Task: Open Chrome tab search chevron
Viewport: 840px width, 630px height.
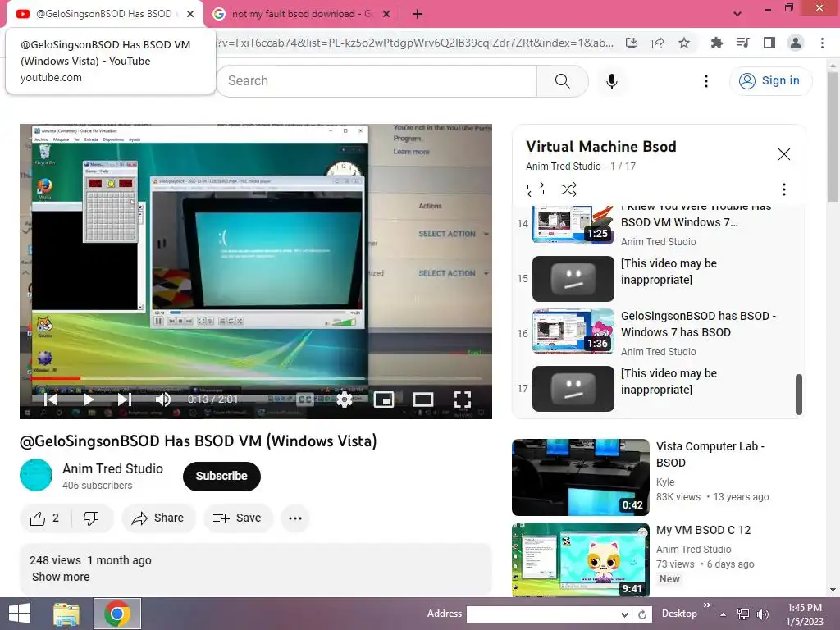Action: 737,14
